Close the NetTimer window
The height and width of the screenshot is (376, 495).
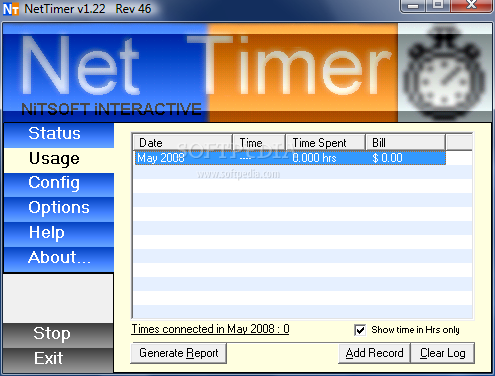471,5
